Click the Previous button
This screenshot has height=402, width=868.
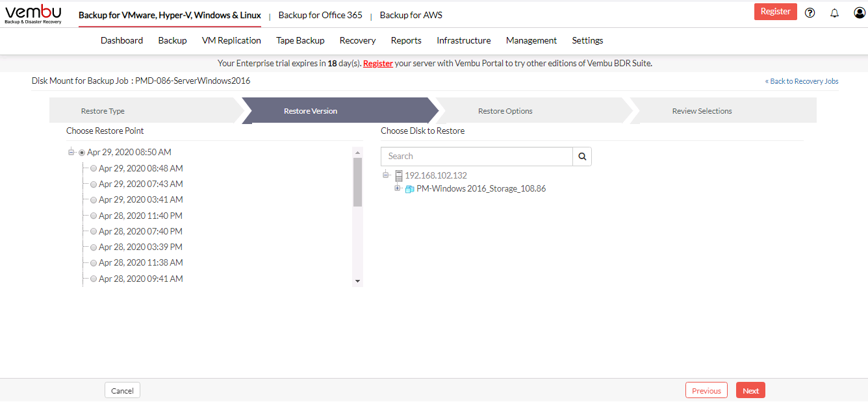click(706, 390)
